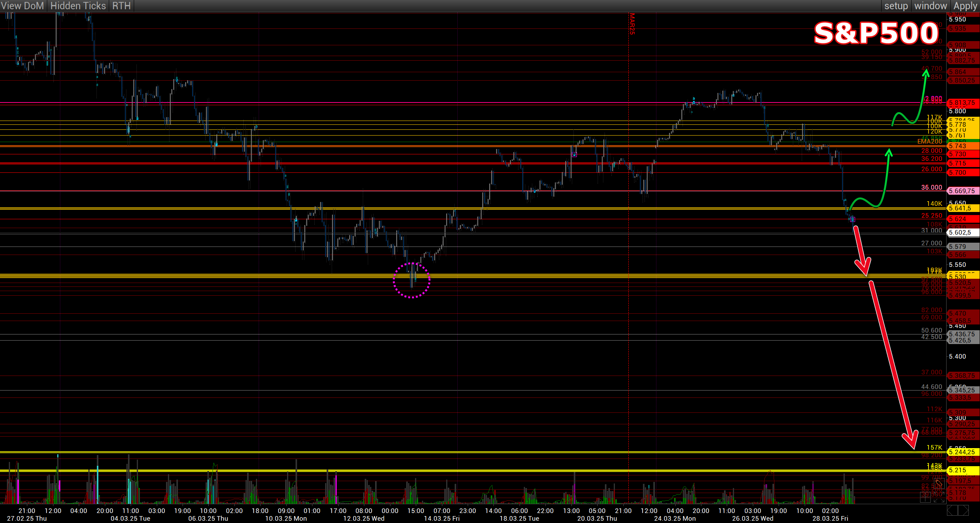Toggle RTH session mode
Screen dimensions: 980x523
[121, 6]
